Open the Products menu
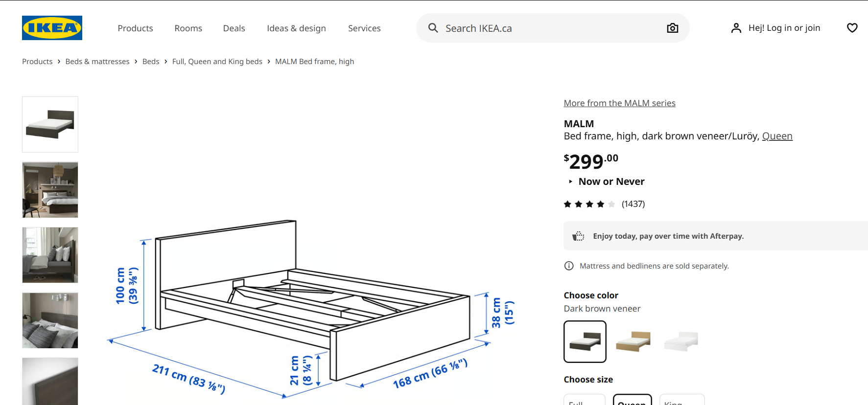 tap(135, 28)
